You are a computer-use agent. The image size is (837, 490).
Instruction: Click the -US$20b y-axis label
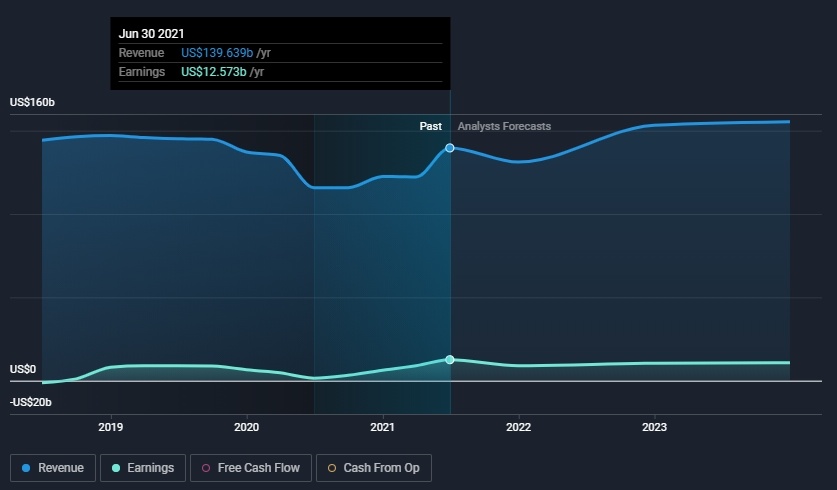pos(31,402)
